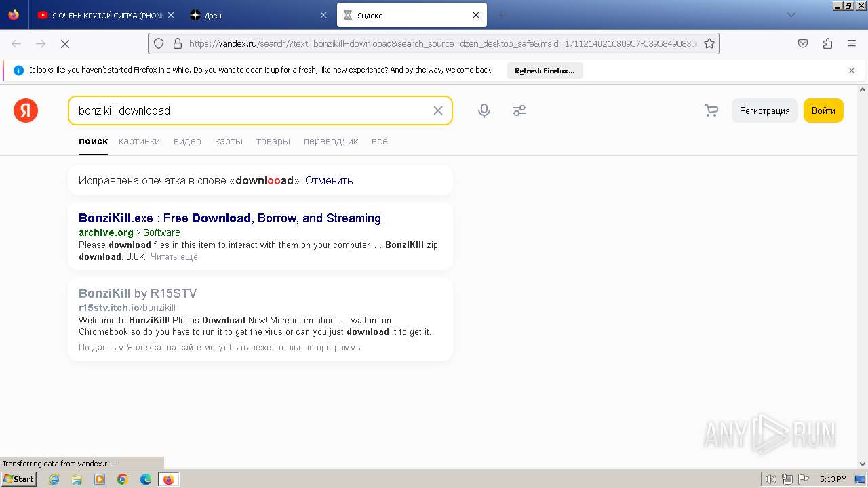Expand the все services menu
Viewport: 868px width, 488px height.
[380, 141]
